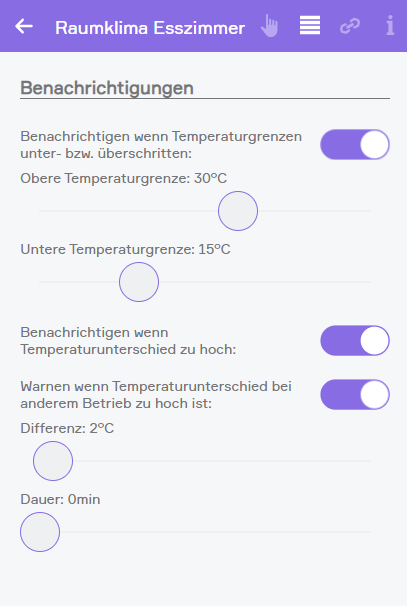Image resolution: width=407 pixels, height=606 pixels.
Task: Click the chain link icon
Action: (350, 26)
